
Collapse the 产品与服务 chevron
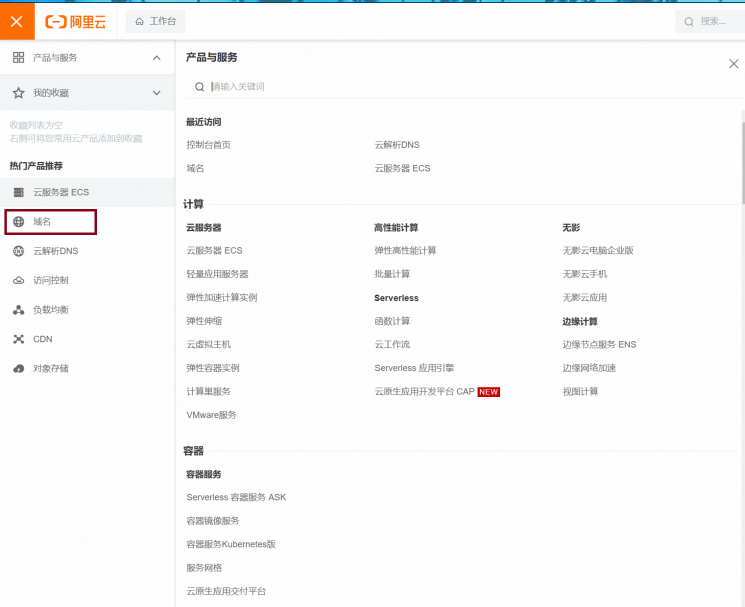click(156, 58)
